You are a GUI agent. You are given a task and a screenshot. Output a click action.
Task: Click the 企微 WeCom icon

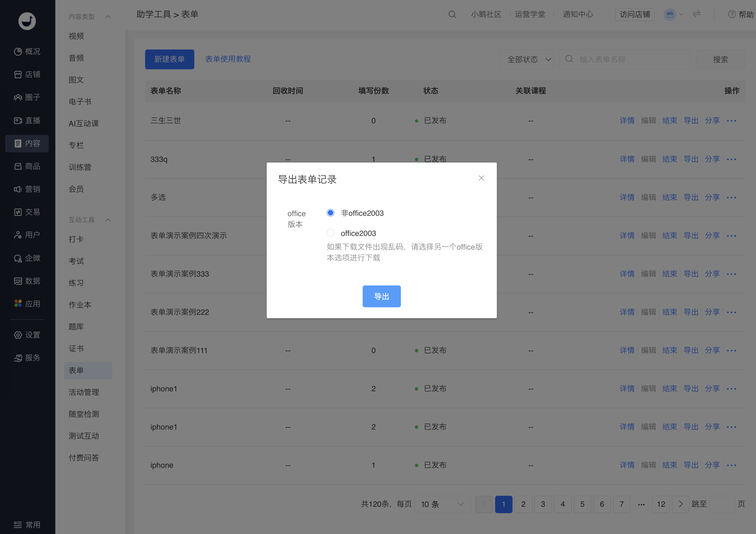(x=18, y=258)
